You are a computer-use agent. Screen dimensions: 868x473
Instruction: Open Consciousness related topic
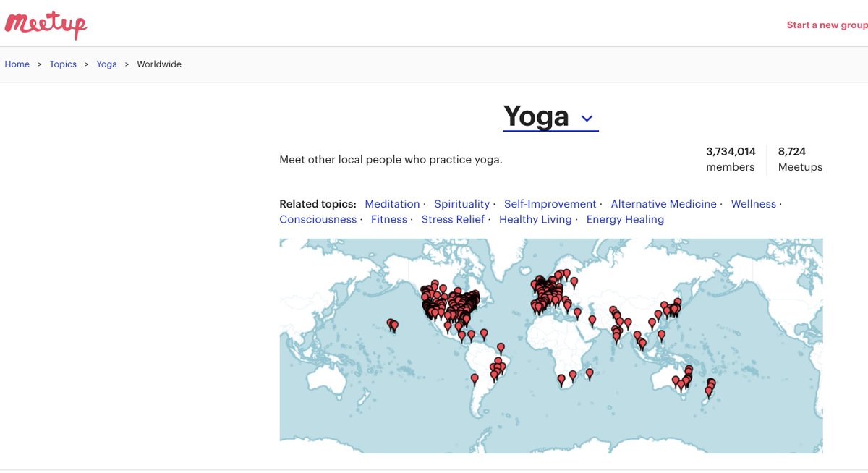pyautogui.click(x=318, y=219)
